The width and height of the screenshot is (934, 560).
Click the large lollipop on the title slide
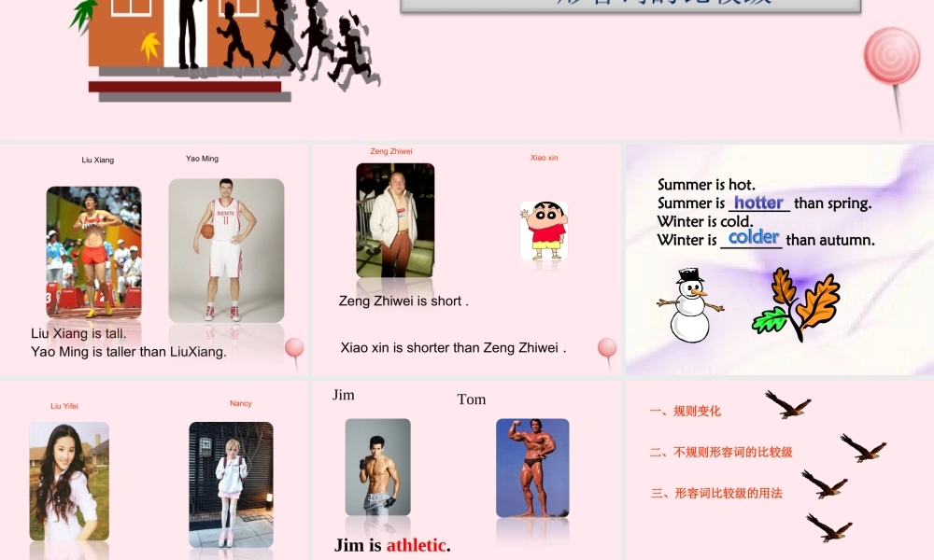tap(892, 80)
